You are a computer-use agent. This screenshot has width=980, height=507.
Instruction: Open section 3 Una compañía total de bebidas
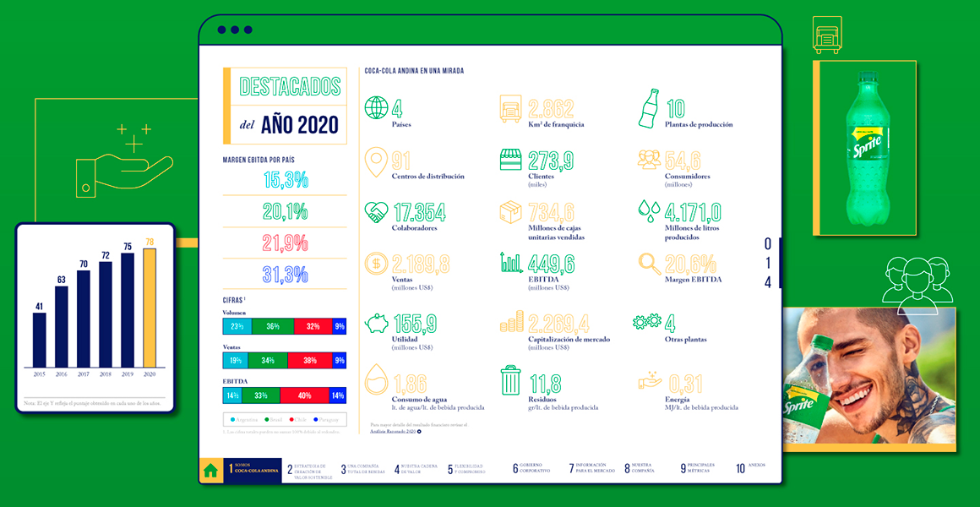[362, 469]
